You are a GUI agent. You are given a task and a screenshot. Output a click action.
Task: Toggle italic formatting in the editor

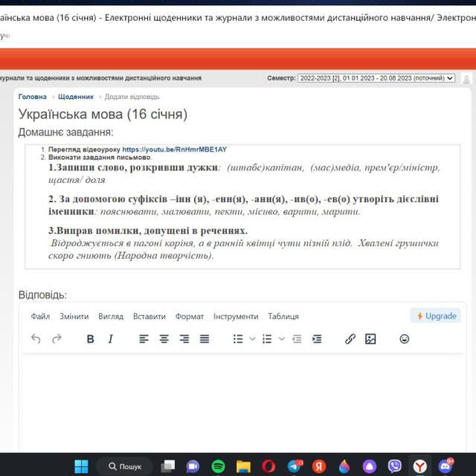pyautogui.click(x=111, y=339)
